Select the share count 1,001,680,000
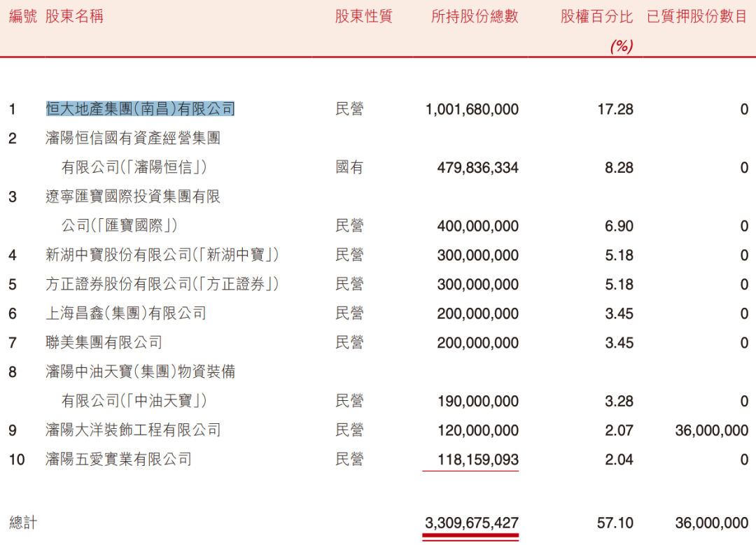 coord(472,109)
